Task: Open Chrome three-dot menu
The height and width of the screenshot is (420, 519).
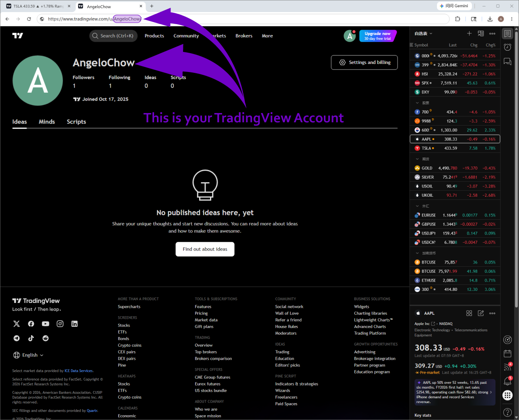Action: 512,19
